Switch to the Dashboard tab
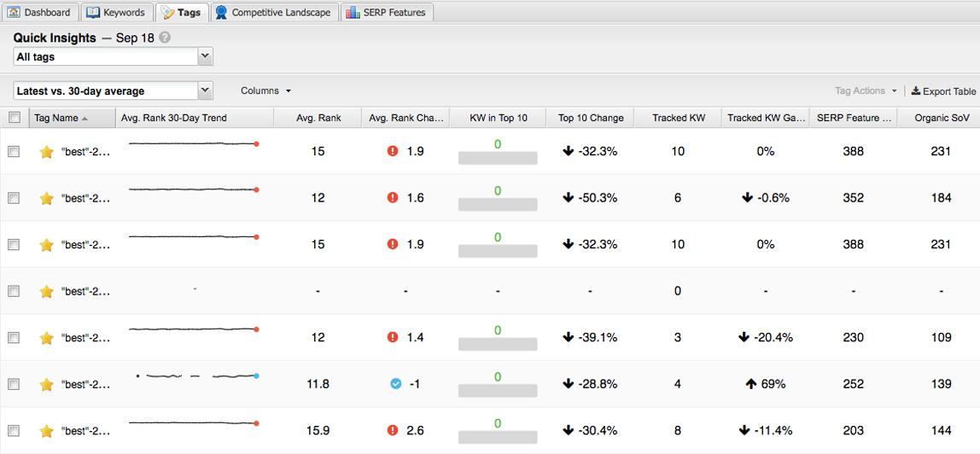 [39, 13]
